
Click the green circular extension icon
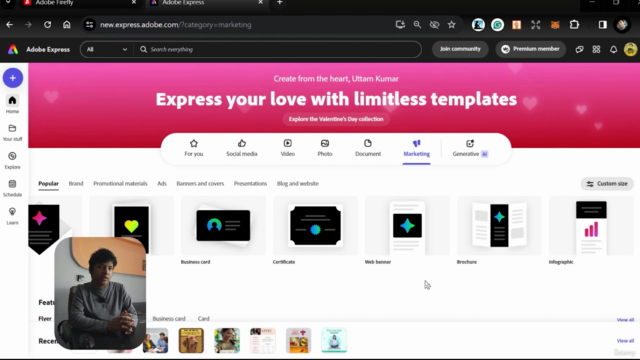(x=497, y=25)
